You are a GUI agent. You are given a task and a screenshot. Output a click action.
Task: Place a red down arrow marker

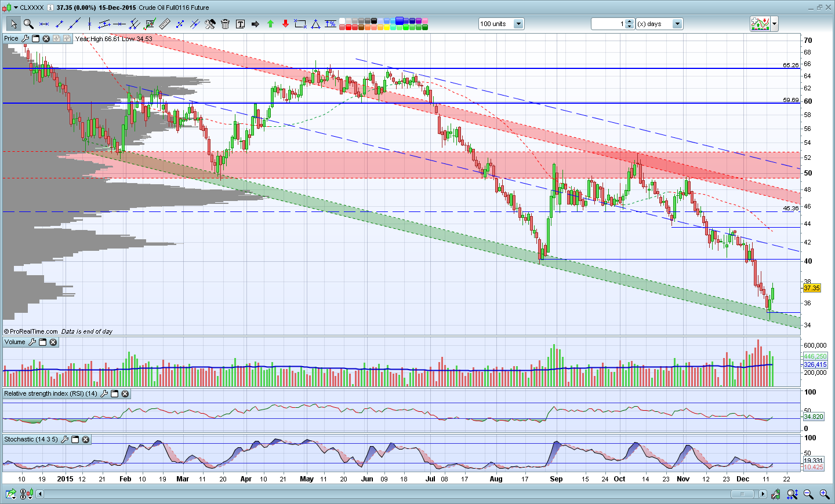(x=285, y=24)
